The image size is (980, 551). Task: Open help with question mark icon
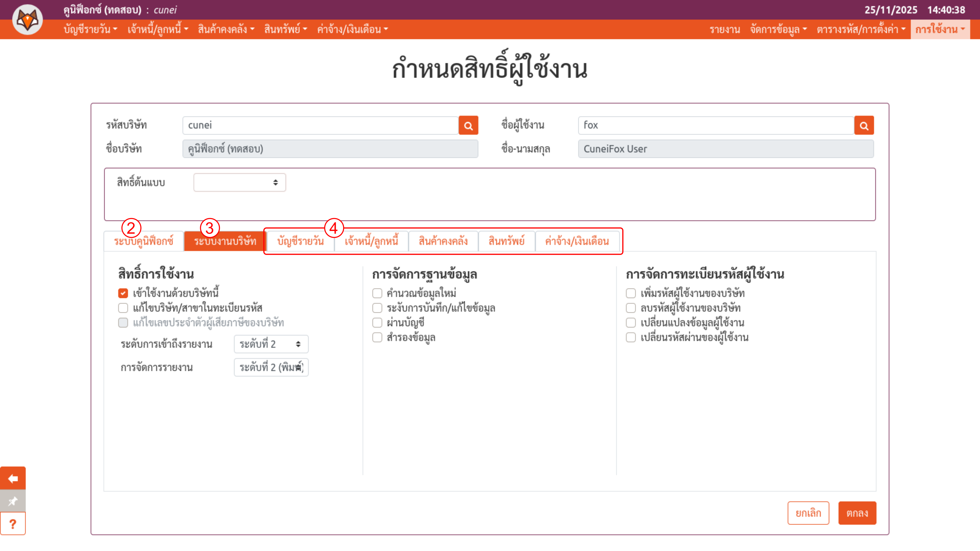click(13, 524)
